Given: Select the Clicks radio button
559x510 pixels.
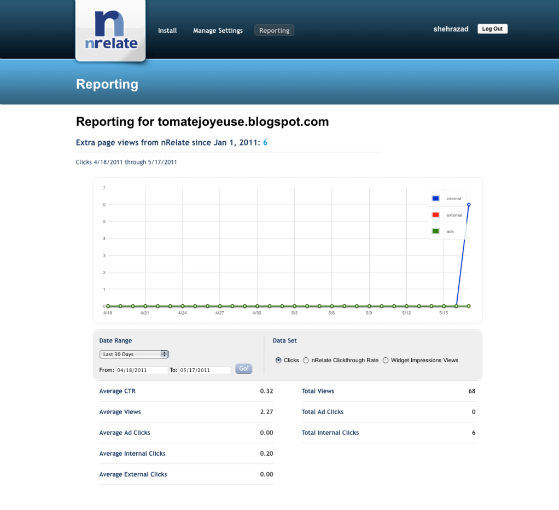Looking at the screenshot, I should click(278, 360).
